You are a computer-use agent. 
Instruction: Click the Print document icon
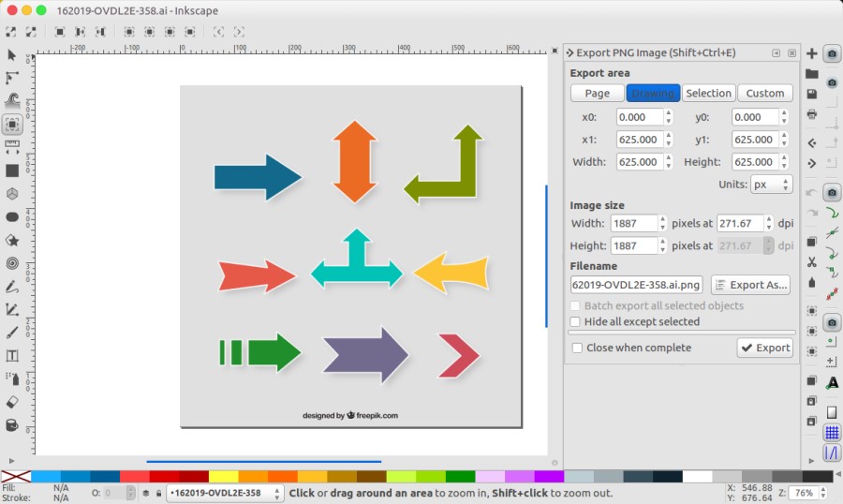(812, 114)
